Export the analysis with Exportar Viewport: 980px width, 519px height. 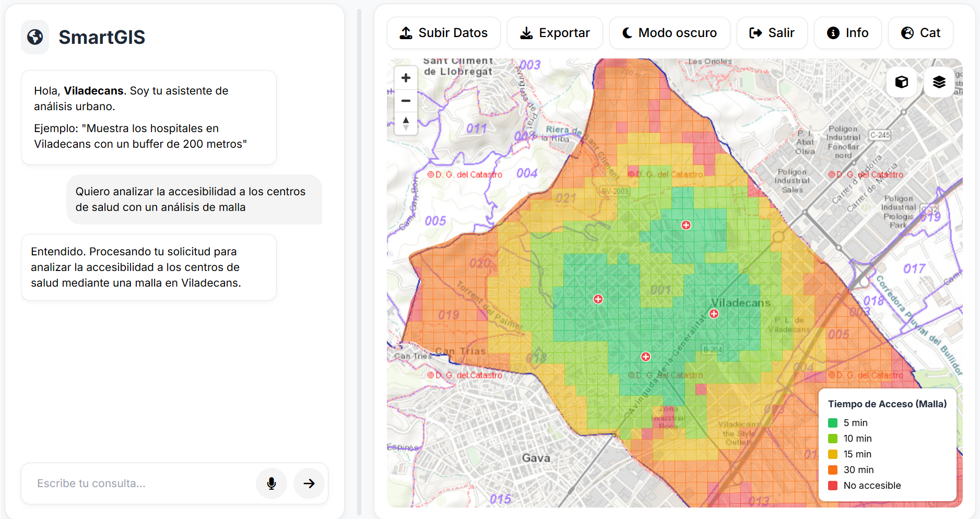[x=555, y=32]
